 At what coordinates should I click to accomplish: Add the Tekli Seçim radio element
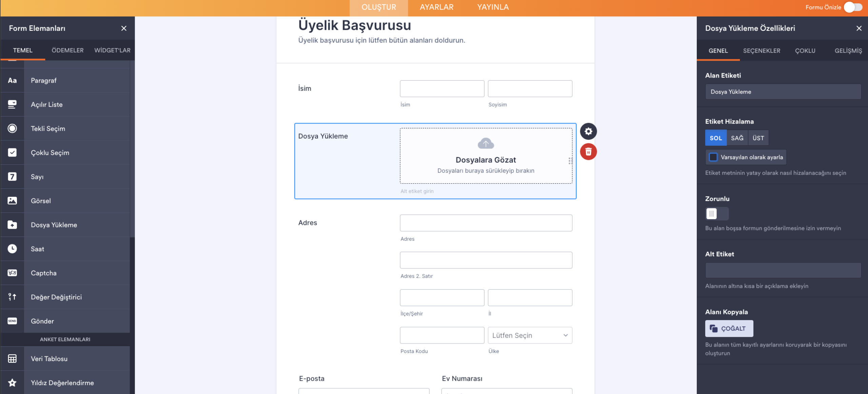pos(65,128)
